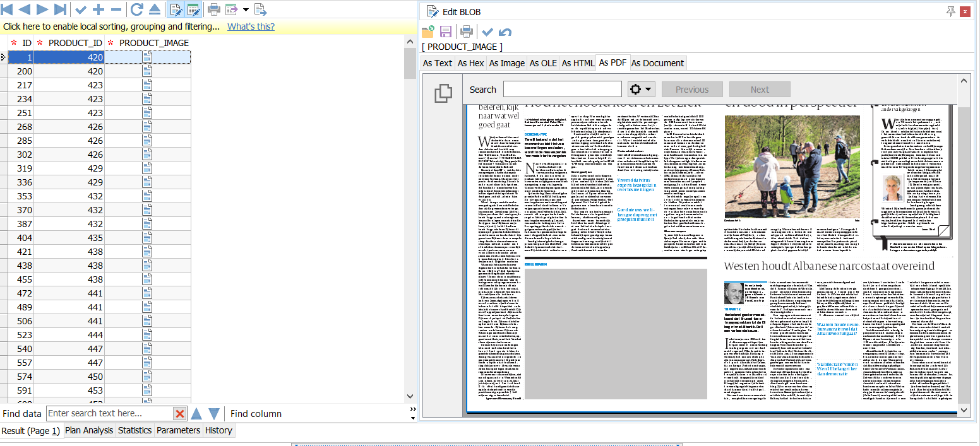
Task: Refresh the result data
Action: 136,9
